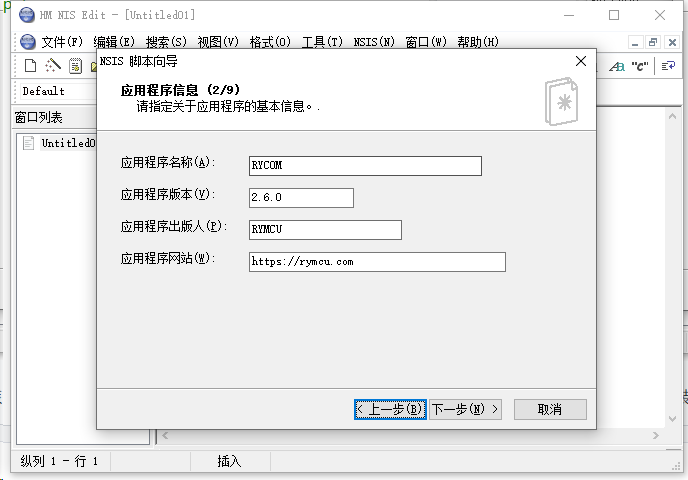Open the NSIS(N) menu
The width and height of the screenshot is (688, 480).
coord(374,42)
